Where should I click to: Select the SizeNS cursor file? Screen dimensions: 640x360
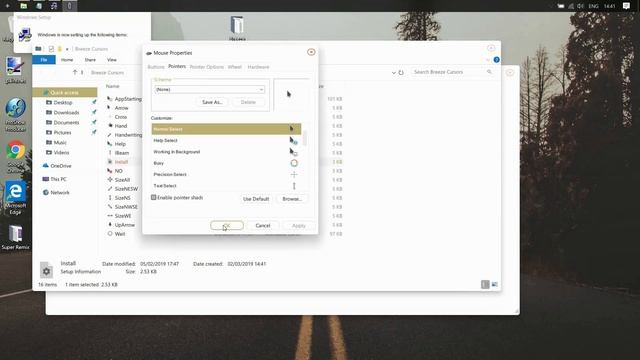pyautogui.click(x=122, y=198)
